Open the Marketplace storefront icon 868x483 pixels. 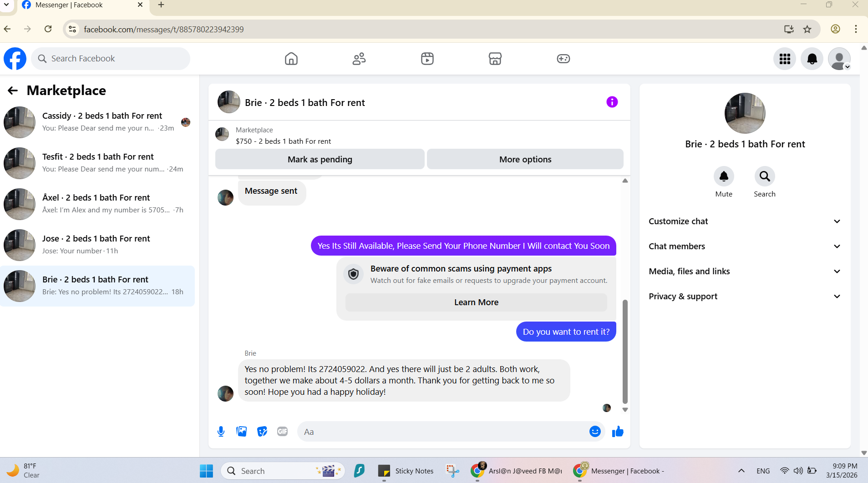pyautogui.click(x=495, y=59)
